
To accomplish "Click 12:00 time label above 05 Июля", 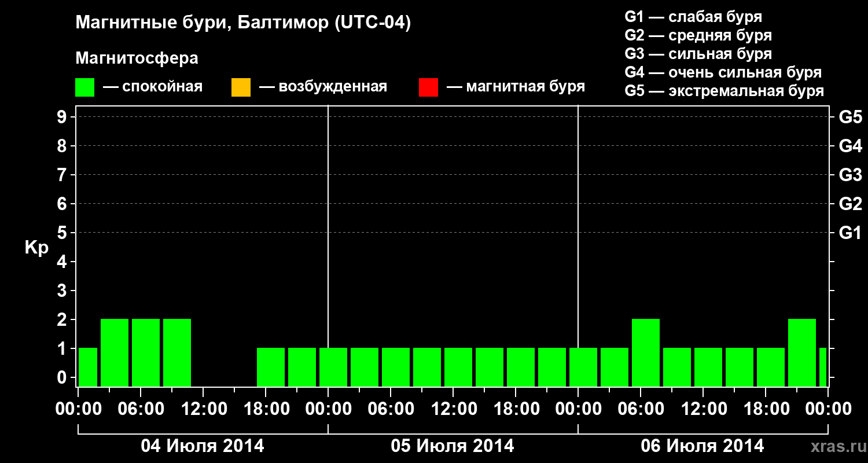I will click(453, 409).
